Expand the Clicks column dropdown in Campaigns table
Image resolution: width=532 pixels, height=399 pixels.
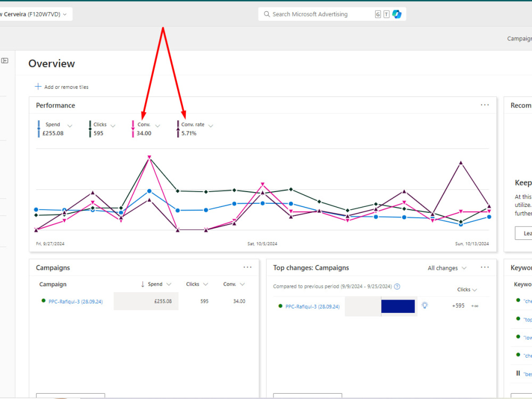(205, 284)
